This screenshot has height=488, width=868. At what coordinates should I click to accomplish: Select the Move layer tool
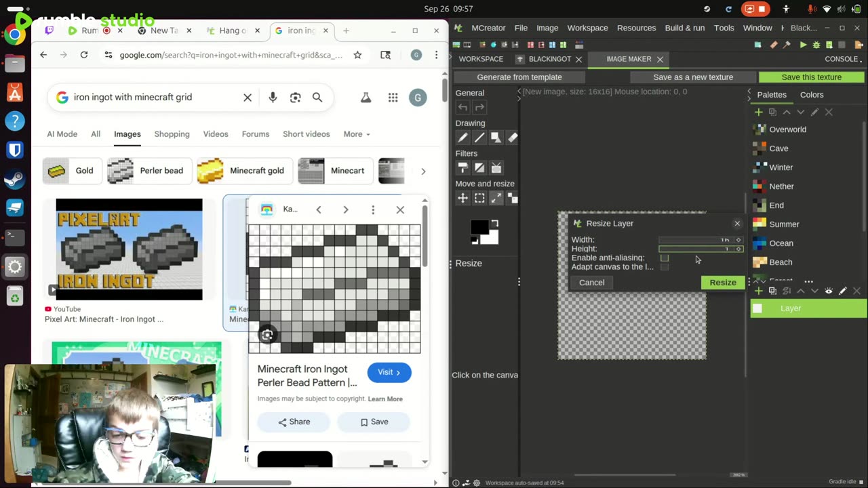(x=462, y=198)
